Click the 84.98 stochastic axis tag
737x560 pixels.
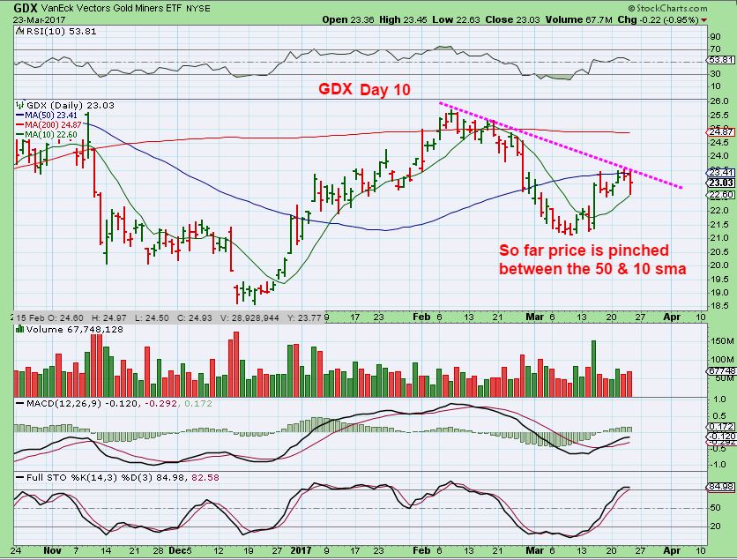(721, 487)
